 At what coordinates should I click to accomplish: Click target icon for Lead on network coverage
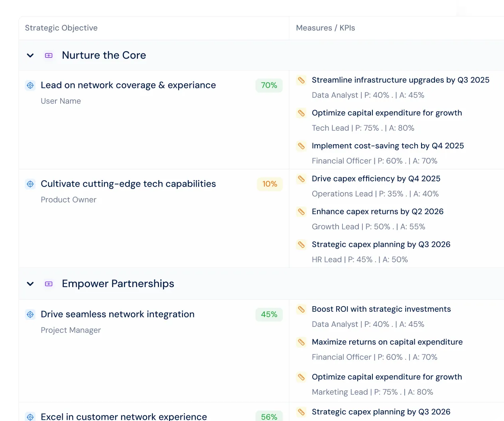click(30, 85)
